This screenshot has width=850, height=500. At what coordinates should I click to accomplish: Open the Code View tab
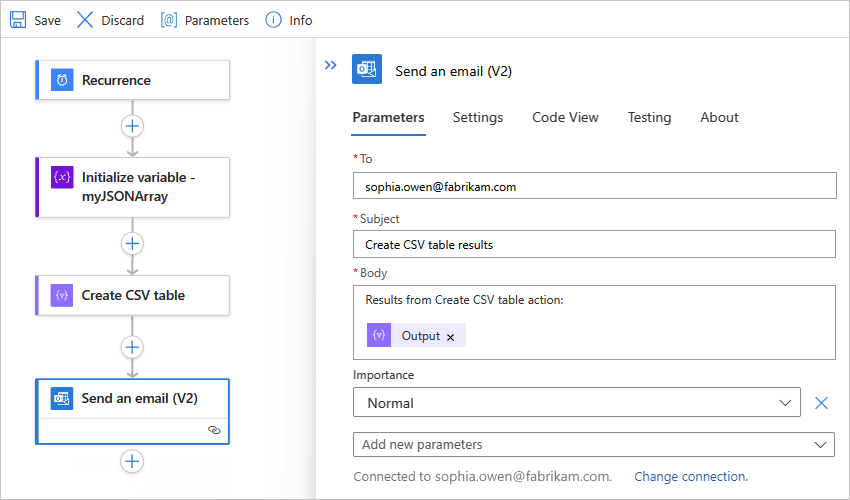(x=565, y=117)
